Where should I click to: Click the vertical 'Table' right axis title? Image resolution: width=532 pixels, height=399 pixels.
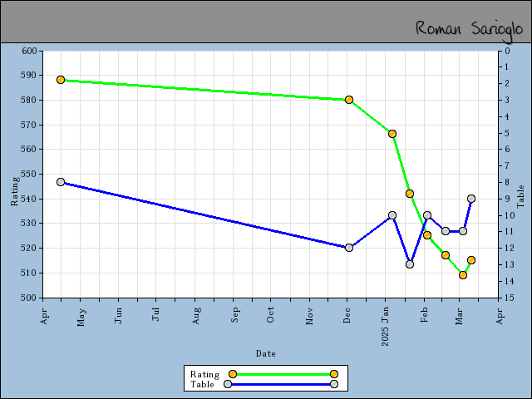(x=520, y=197)
